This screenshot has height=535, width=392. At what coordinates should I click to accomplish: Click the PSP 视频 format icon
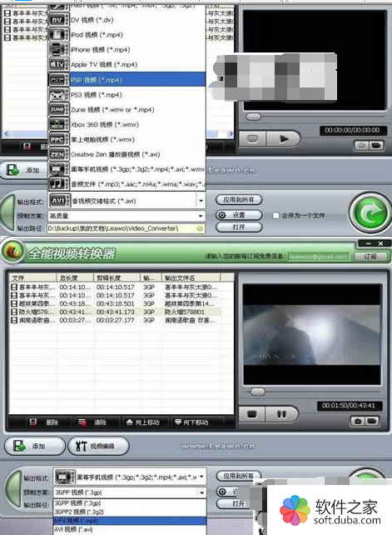[x=58, y=79]
